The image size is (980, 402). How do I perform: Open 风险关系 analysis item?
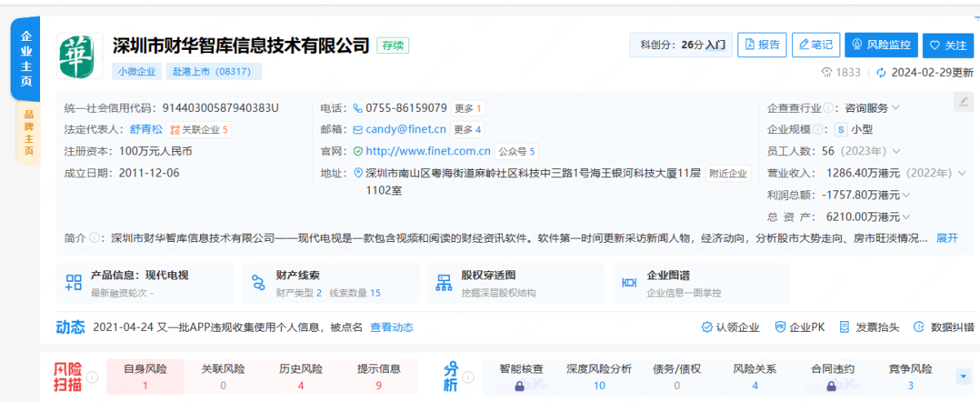755,377
